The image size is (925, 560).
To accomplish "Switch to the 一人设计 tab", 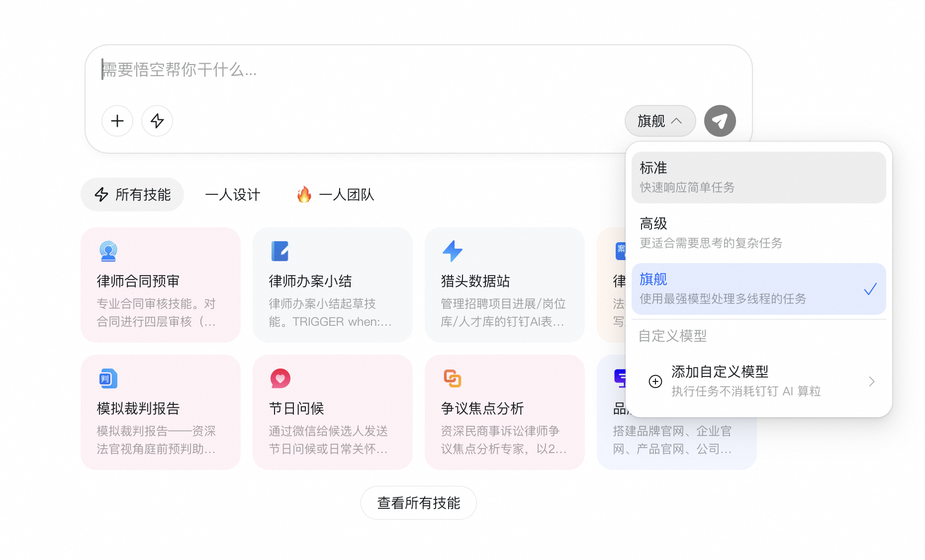I will [233, 194].
